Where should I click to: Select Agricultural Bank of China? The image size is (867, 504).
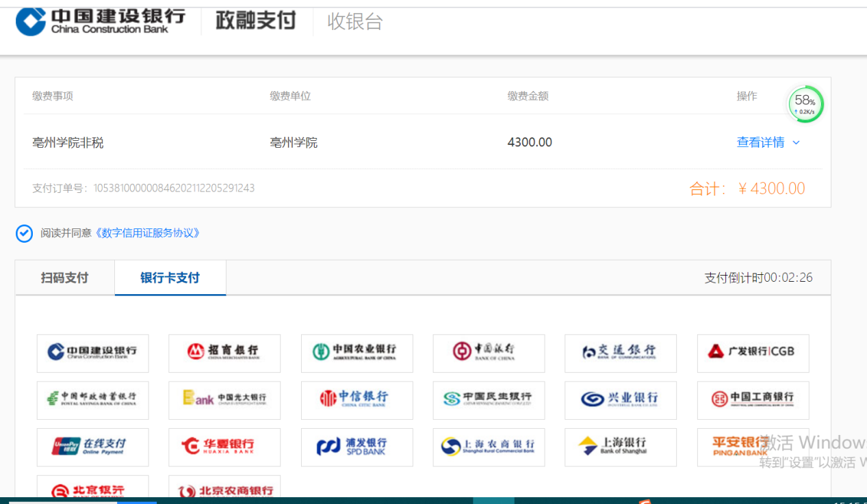click(357, 353)
